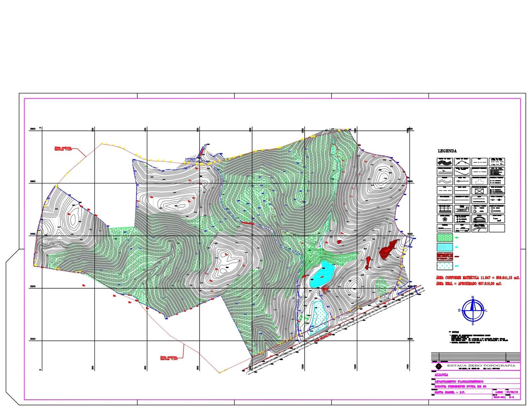This screenshot has height=411, width=532.
Task: Select the red 'Área Real' text line
Action: click(x=469, y=284)
